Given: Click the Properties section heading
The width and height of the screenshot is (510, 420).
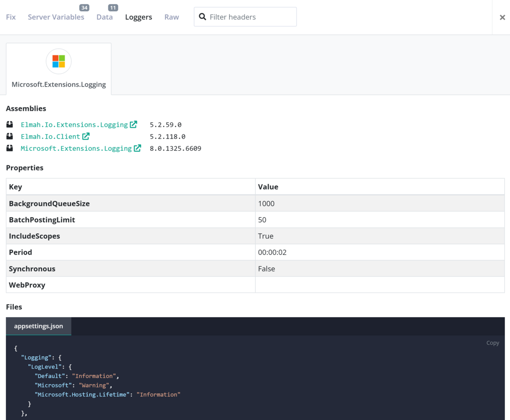Looking at the screenshot, I should click(x=25, y=168).
